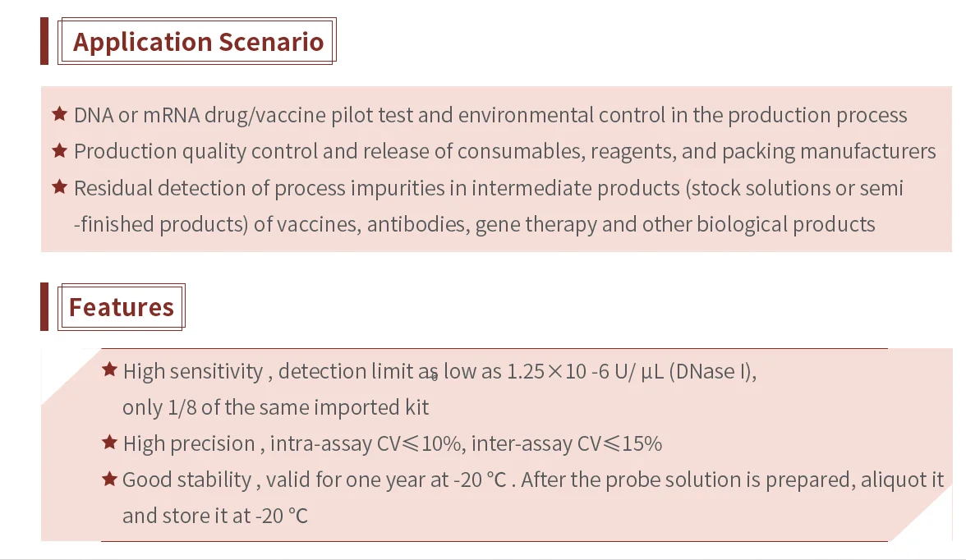This screenshot has height=560, width=966.
Task: Click the red bar left of Features
Action: [44, 306]
